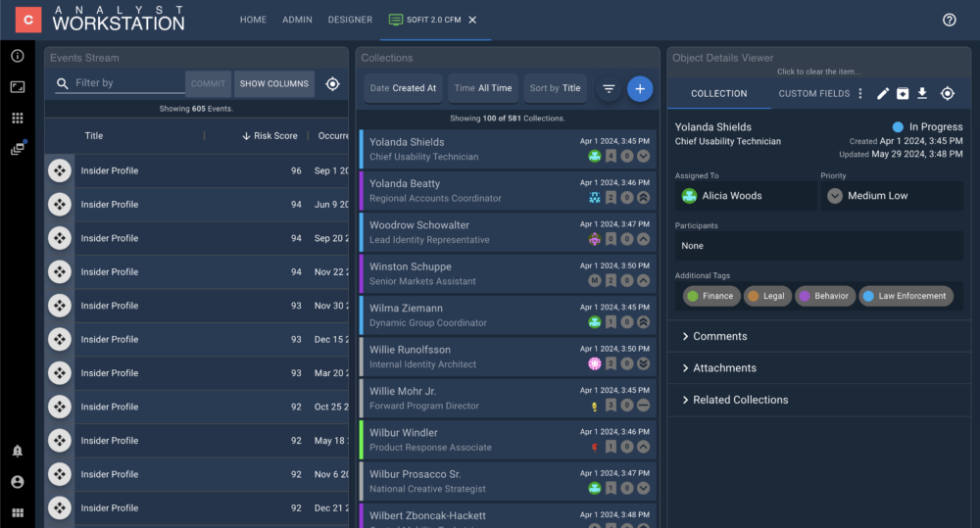Open the help question mark icon
Image resolution: width=980 pixels, height=528 pixels.
pos(949,20)
